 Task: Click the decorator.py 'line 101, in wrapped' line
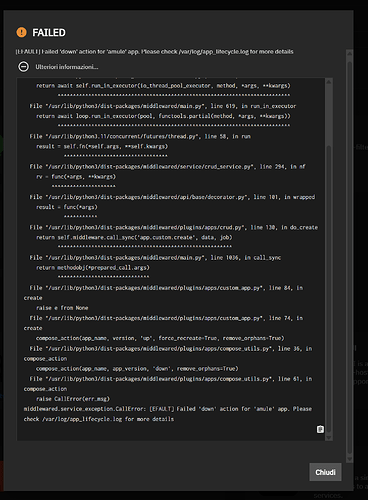[172, 197]
